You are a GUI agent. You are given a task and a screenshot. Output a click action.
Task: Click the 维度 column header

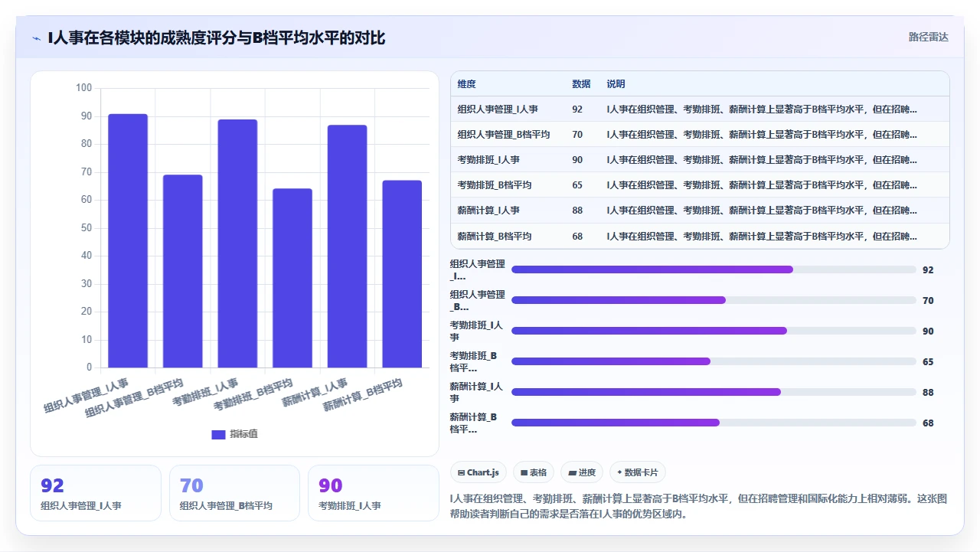467,84
